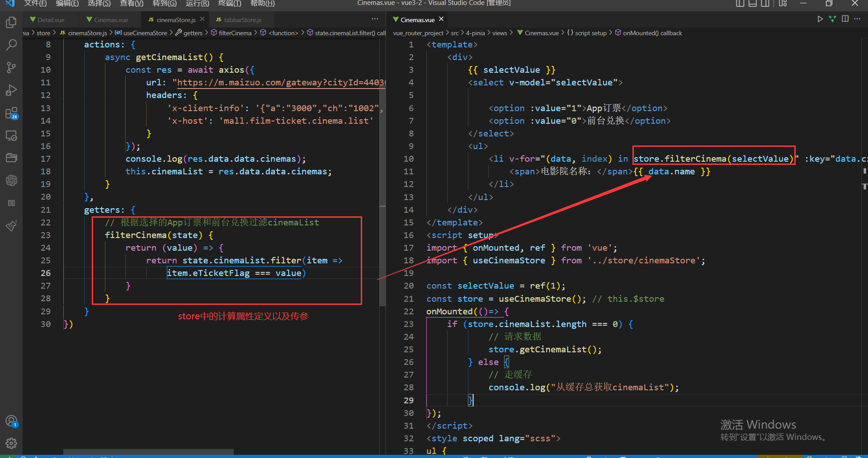Split the right editor with split icon

tap(845, 19)
